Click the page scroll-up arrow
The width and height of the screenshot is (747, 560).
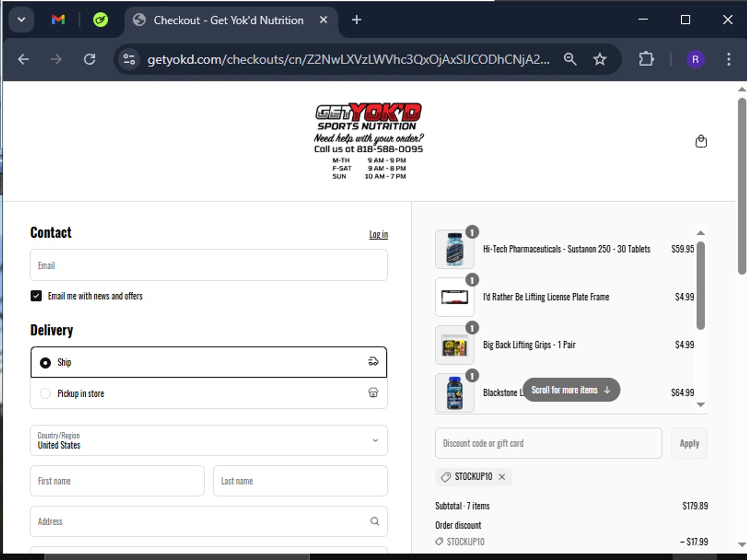click(x=742, y=90)
